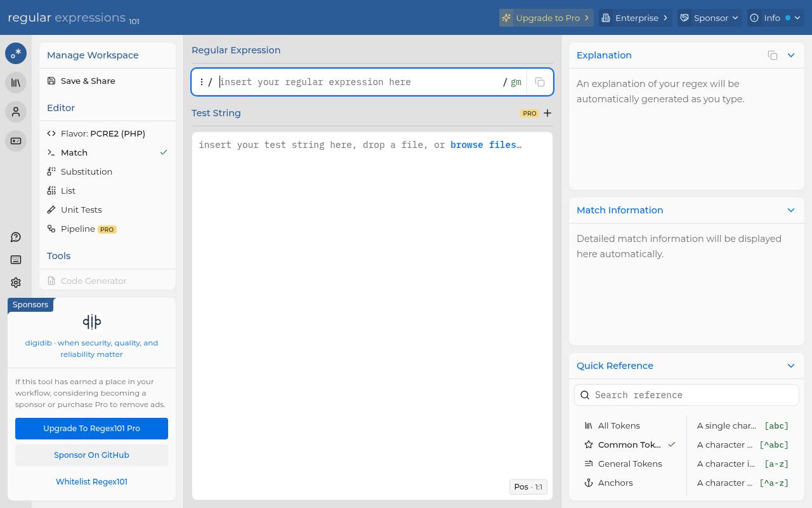Open the help chat bubble icon
This screenshot has width=812, height=508.
[x=16, y=237]
